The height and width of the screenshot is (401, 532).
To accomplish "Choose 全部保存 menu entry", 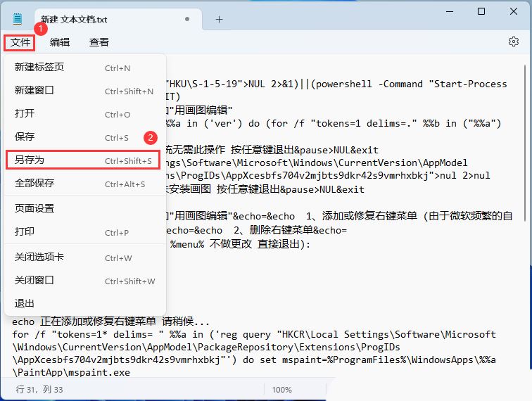I will [85, 184].
